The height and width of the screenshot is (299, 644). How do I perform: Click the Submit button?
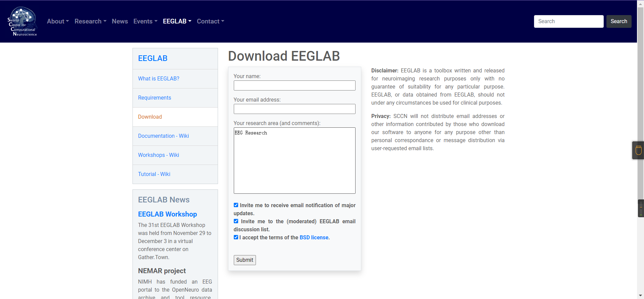coord(245,260)
